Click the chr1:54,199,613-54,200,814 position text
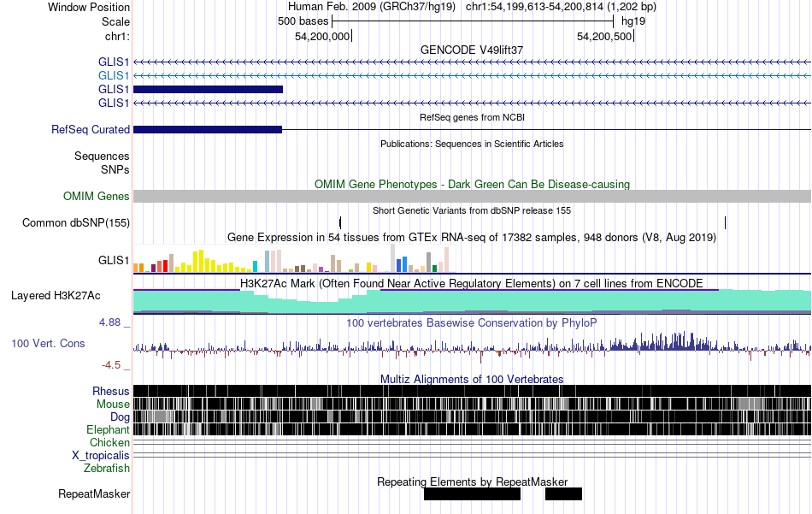Viewport: 812px width, 514px height. [561, 7]
